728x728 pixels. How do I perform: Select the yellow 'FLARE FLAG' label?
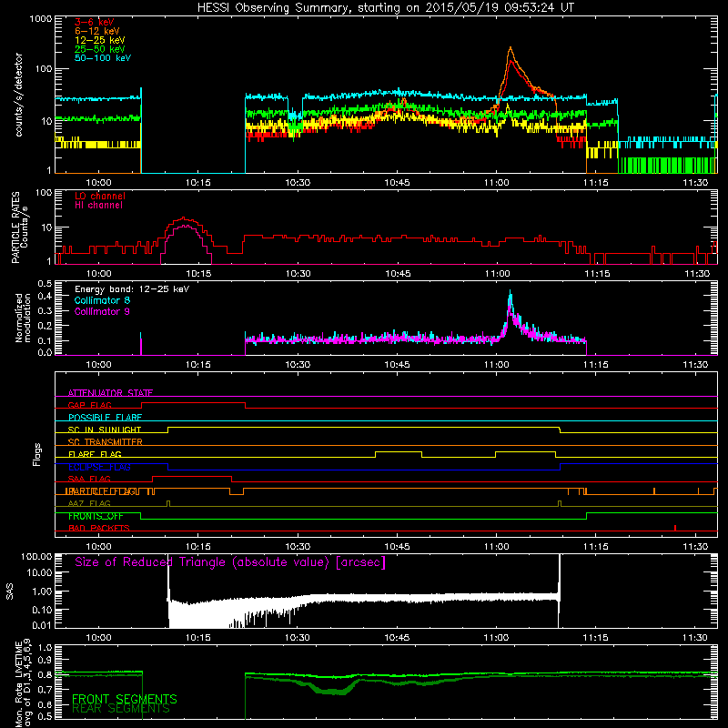(x=95, y=454)
